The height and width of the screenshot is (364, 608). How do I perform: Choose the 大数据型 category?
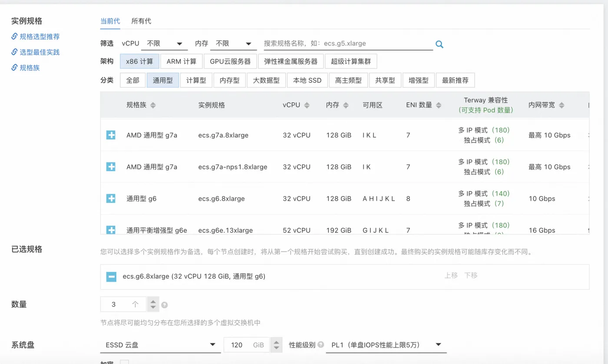266,80
